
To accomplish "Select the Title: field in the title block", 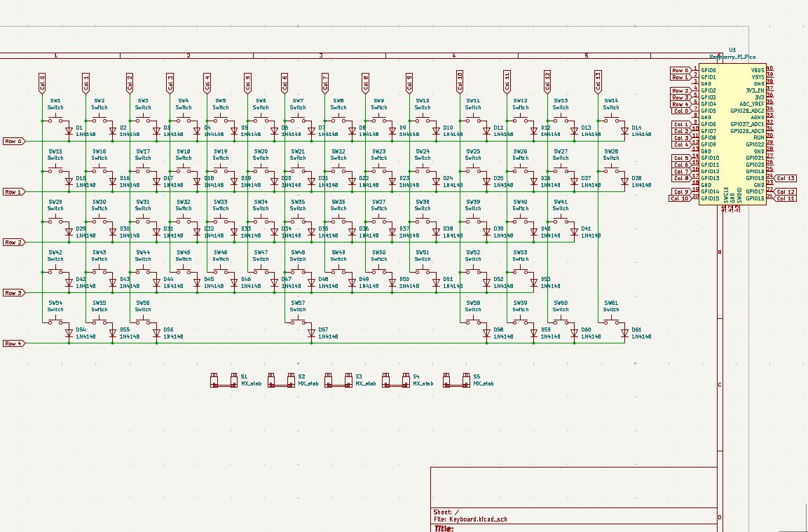I will click(x=444, y=529).
